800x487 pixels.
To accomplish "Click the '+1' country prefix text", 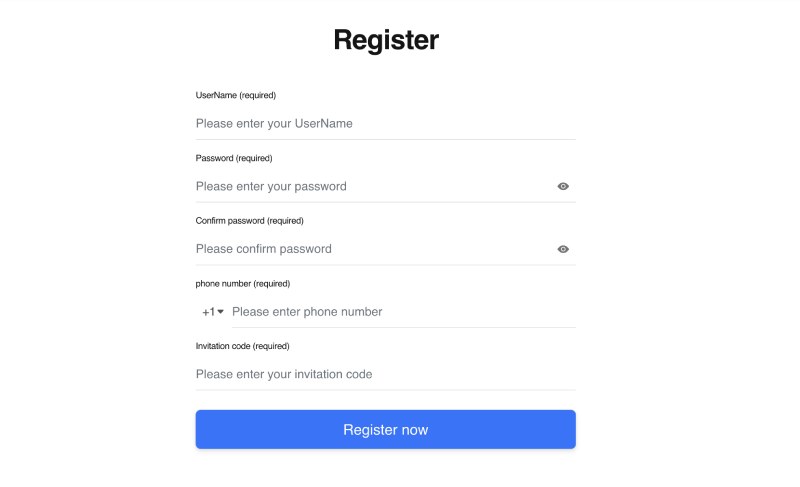I will click(208, 312).
